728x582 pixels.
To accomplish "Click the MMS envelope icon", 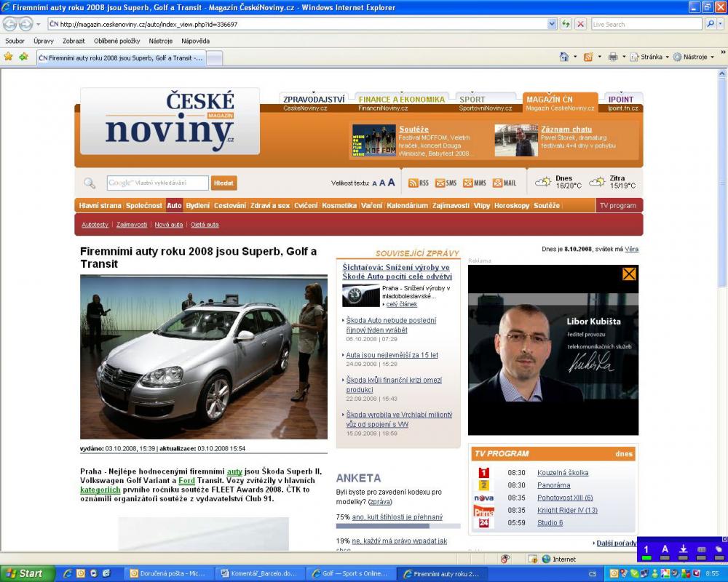I will pyautogui.click(x=475, y=183).
